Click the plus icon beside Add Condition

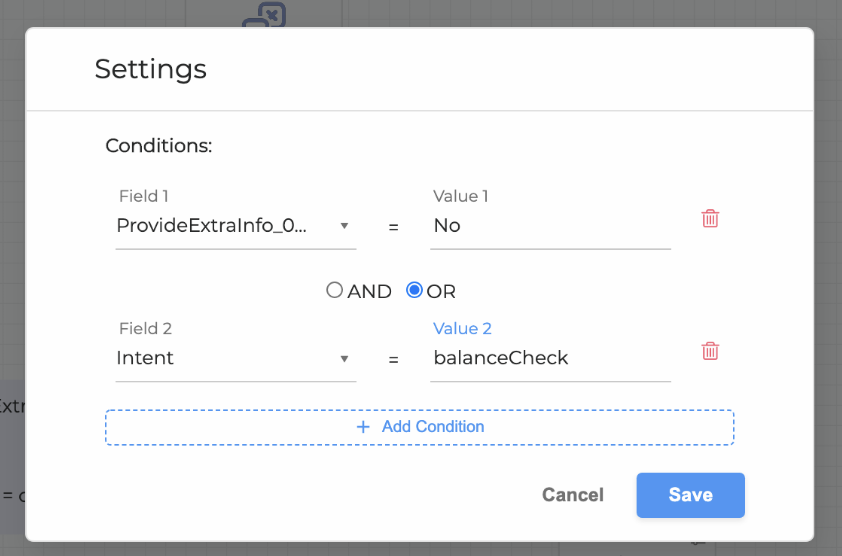pos(363,427)
